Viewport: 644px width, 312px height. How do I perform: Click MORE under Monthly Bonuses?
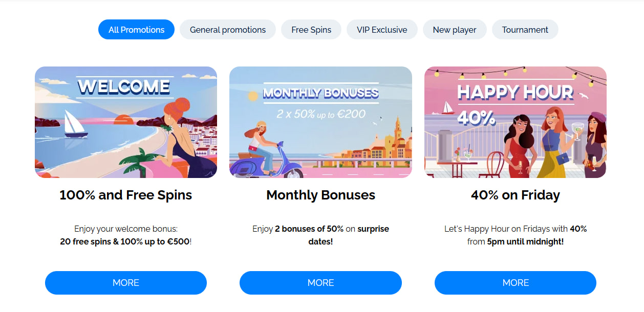click(x=320, y=282)
